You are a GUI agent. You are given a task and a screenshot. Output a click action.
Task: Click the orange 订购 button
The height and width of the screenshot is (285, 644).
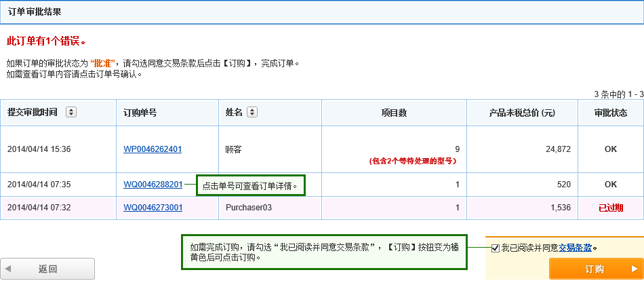[596, 269]
